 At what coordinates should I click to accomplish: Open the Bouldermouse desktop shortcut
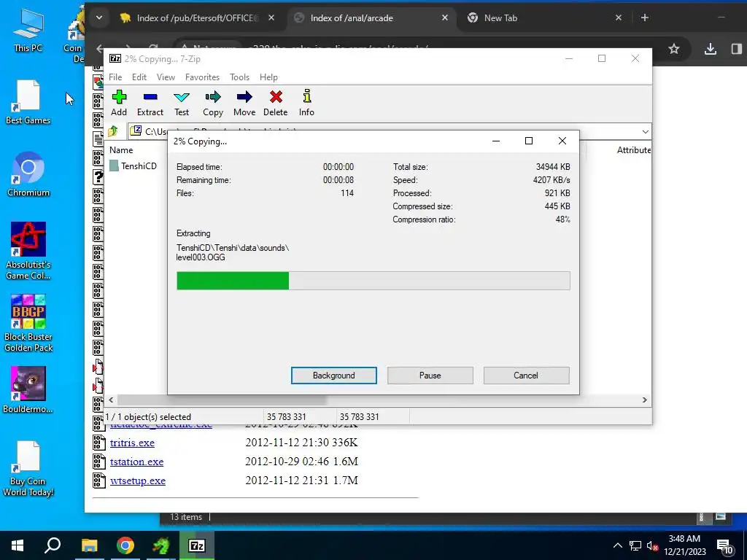[x=28, y=390]
